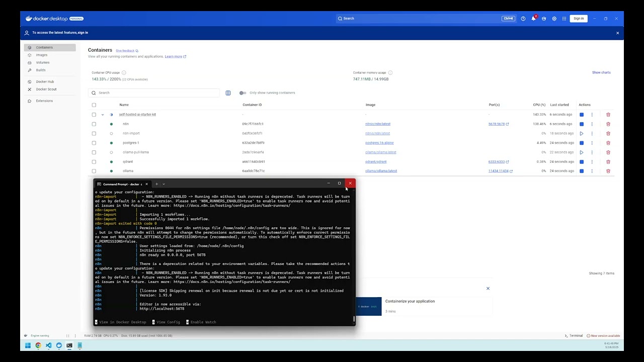Open the new tab dropdown in Command Prompt

tap(164, 184)
